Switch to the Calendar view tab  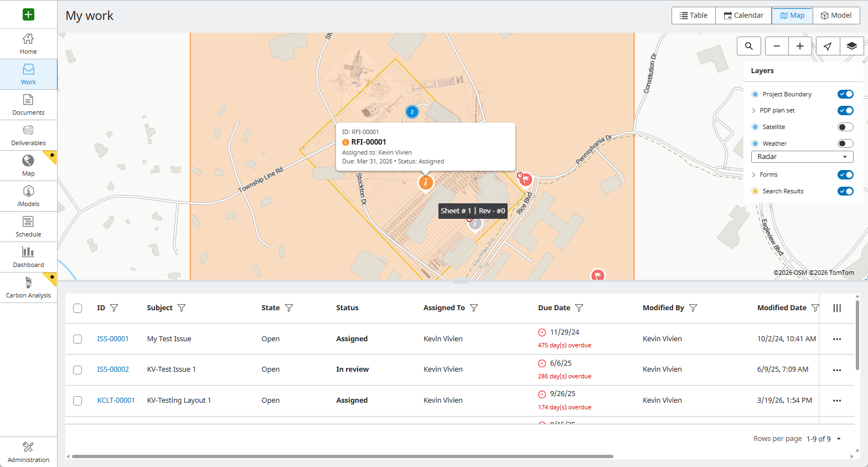coord(743,16)
